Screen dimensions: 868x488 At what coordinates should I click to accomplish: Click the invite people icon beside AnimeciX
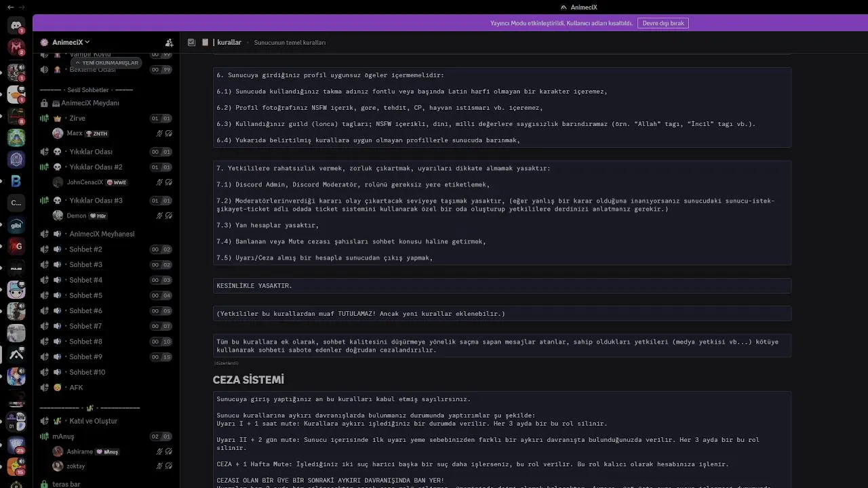click(169, 42)
